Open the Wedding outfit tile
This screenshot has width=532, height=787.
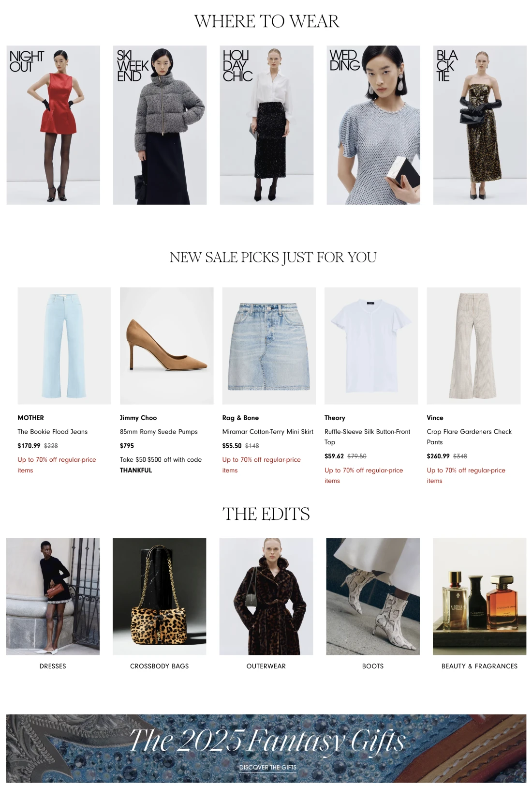[x=373, y=125]
